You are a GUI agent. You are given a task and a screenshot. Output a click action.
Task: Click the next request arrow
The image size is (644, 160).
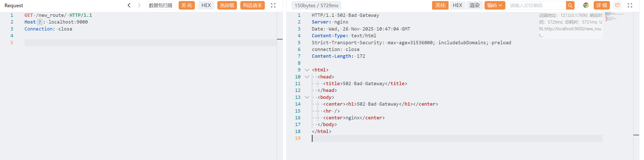click(139, 5)
